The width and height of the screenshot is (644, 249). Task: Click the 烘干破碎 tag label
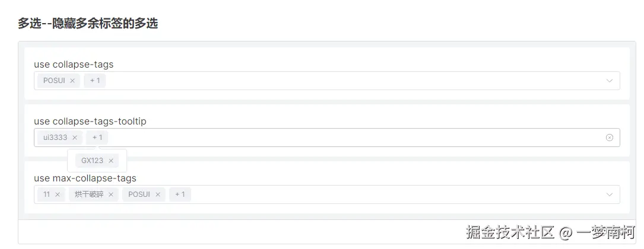(88, 194)
